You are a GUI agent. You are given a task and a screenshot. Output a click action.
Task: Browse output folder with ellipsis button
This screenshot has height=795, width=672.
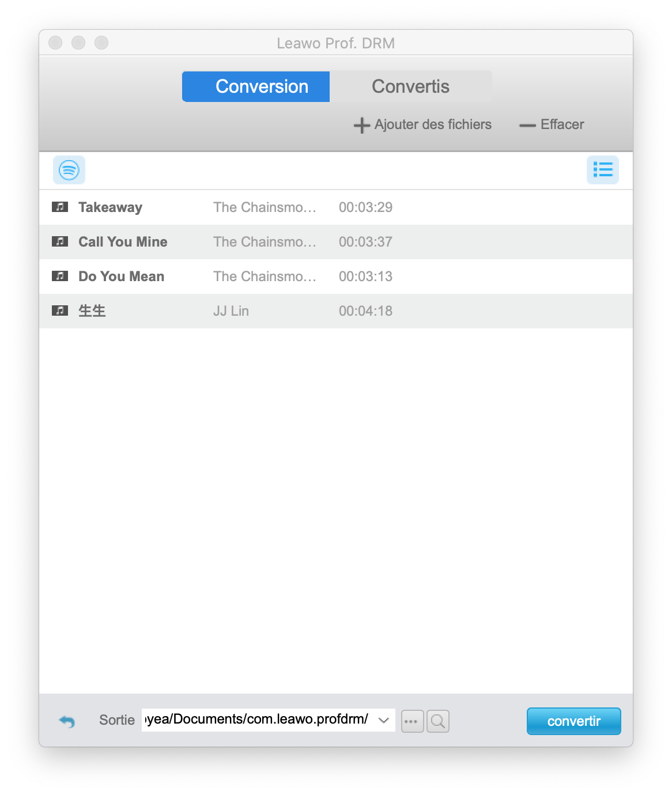pyautogui.click(x=412, y=721)
